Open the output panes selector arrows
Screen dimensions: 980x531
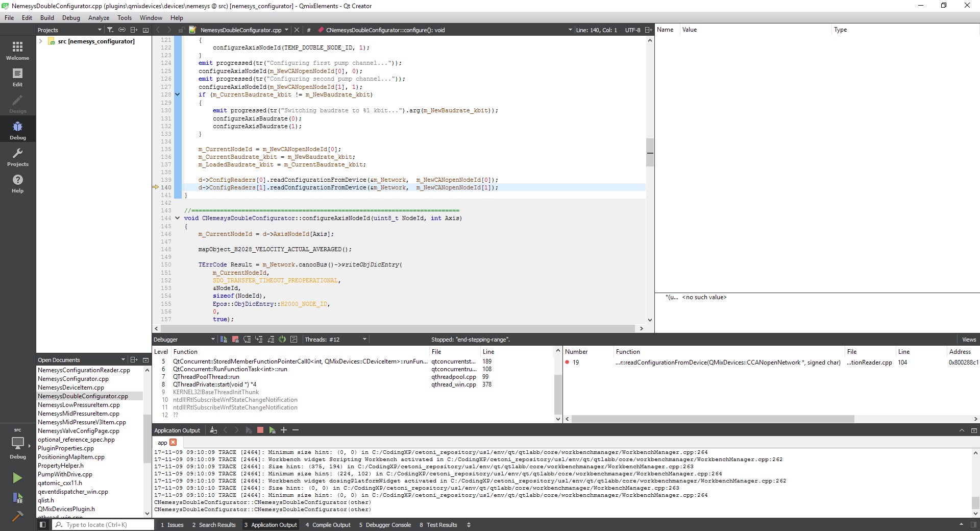[x=469, y=525]
